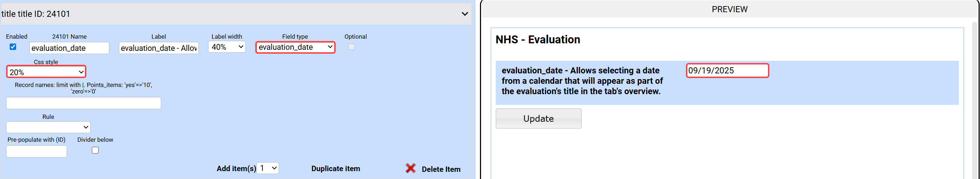The height and width of the screenshot is (179, 980).
Task: Click the Pre-populate with (ID) field
Action: [37, 151]
